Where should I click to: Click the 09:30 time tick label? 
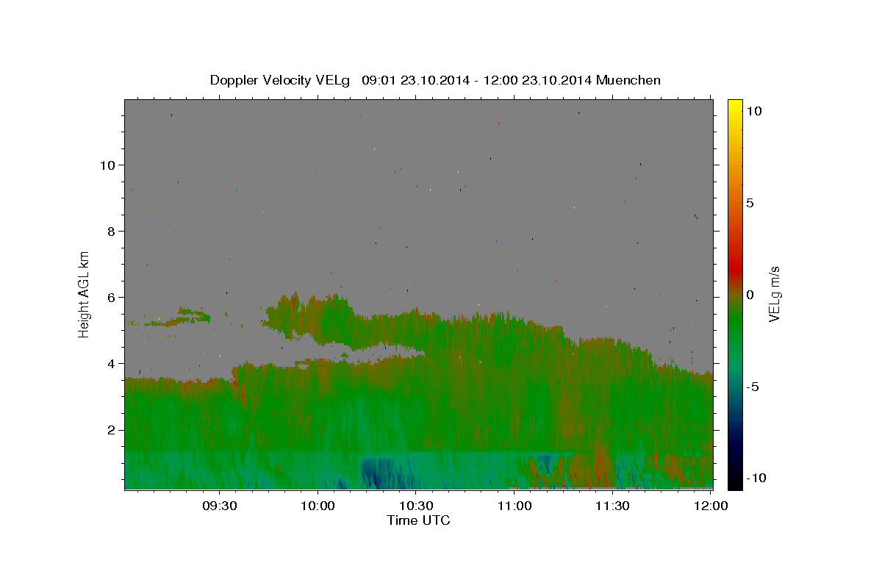[220, 506]
